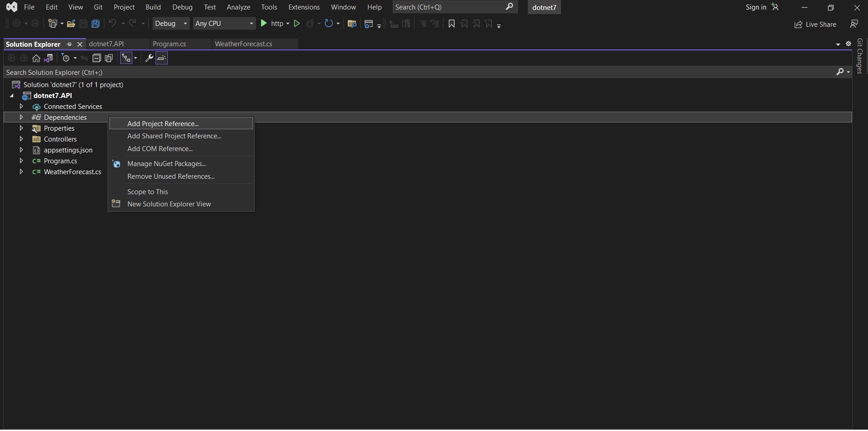Switch to the Program.cs tab

[x=180, y=44]
